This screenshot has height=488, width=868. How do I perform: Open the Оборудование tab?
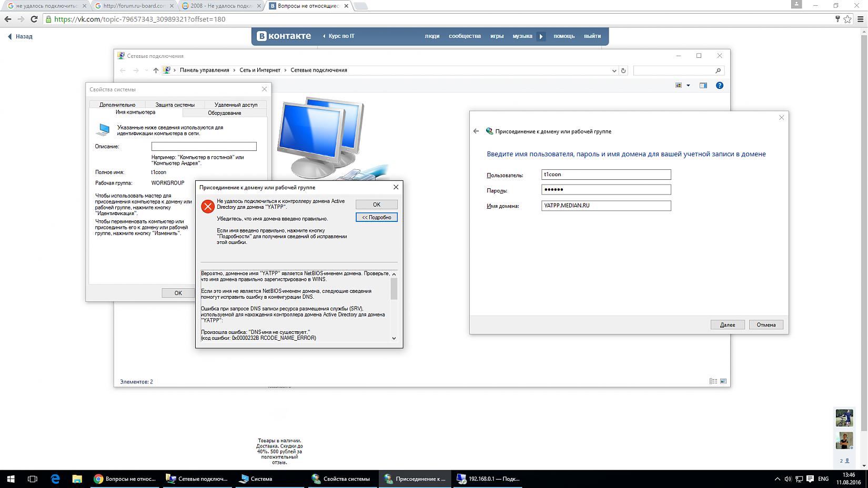tap(225, 113)
